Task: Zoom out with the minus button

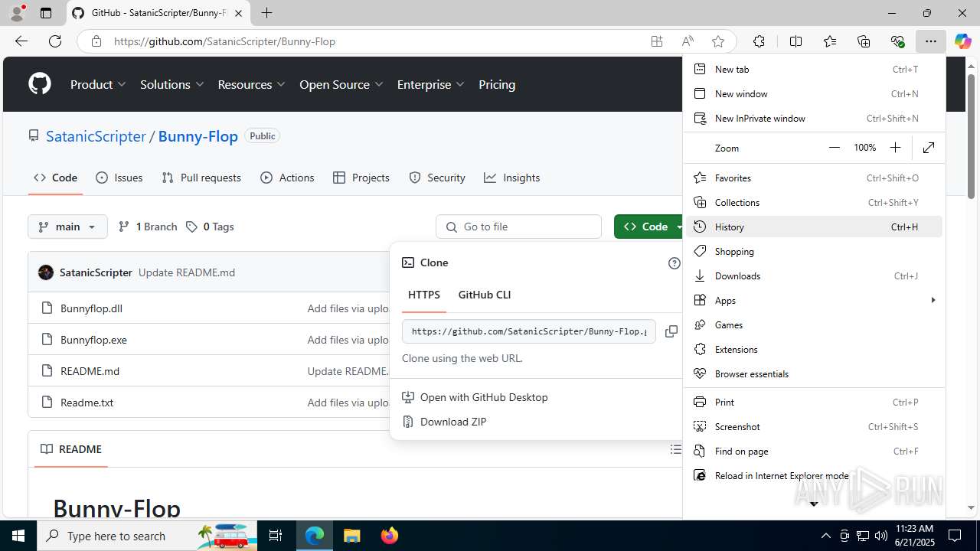Action: (835, 148)
